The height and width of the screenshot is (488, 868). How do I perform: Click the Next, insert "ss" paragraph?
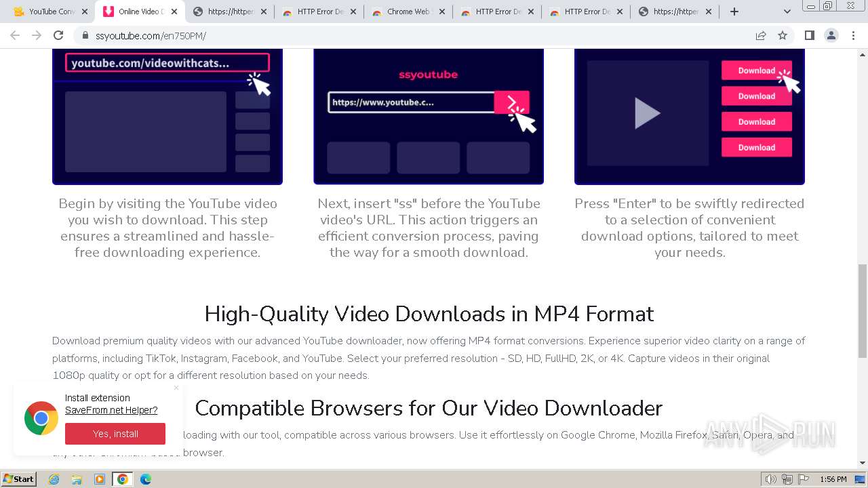pos(429,228)
